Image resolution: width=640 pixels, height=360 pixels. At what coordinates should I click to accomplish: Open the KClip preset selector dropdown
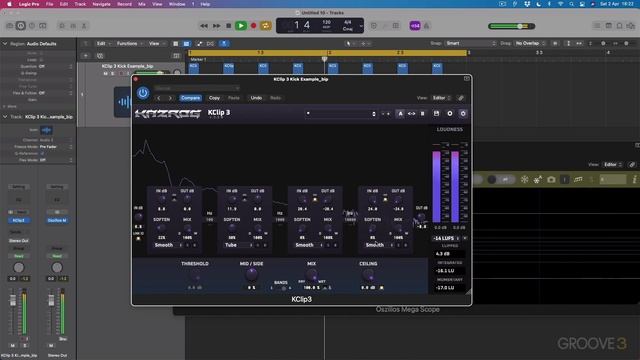(341, 114)
